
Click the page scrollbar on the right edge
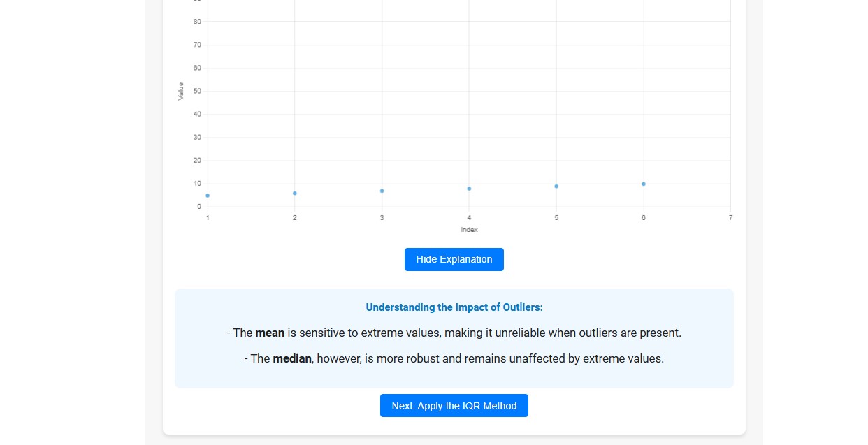point(864,210)
